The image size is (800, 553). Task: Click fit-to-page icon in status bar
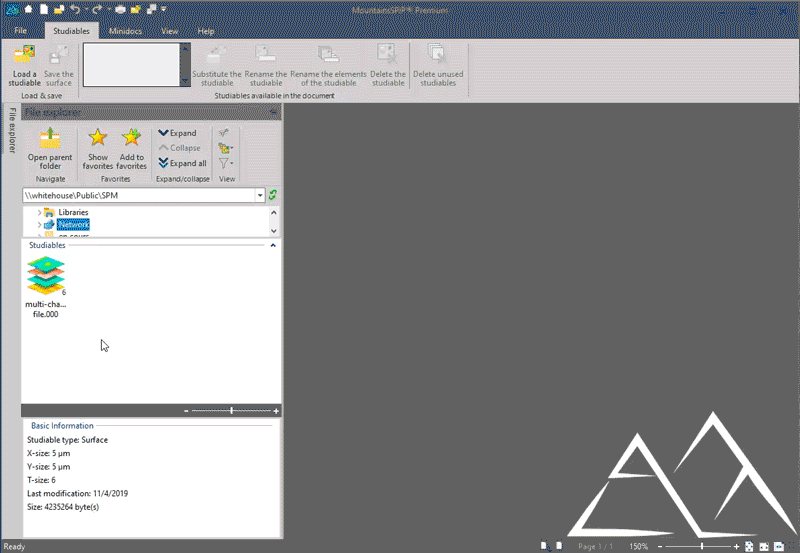[749, 546]
